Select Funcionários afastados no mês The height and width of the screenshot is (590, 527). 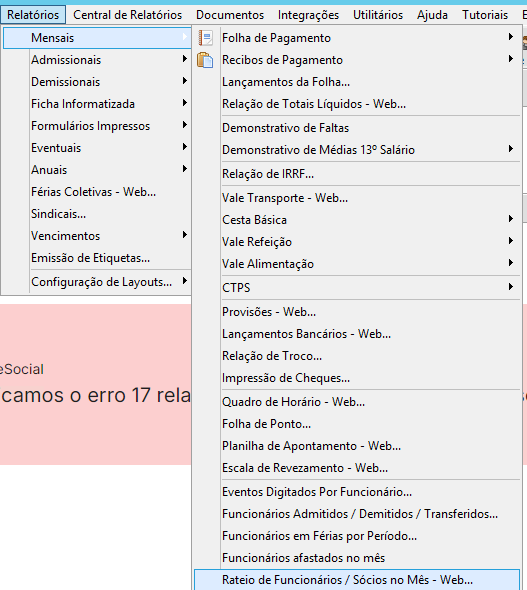tap(357, 558)
